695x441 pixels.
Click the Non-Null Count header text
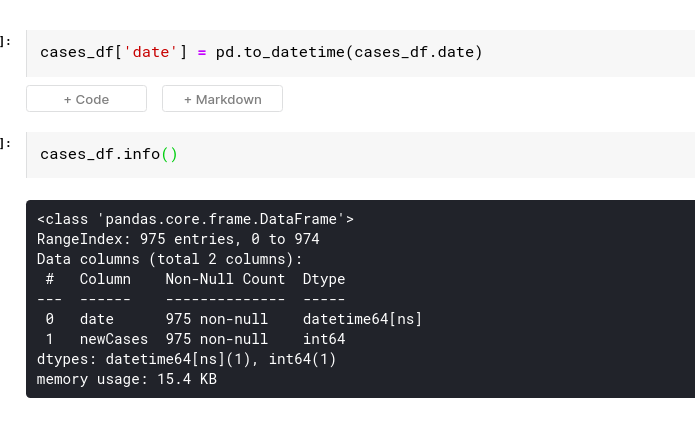click(225, 279)
